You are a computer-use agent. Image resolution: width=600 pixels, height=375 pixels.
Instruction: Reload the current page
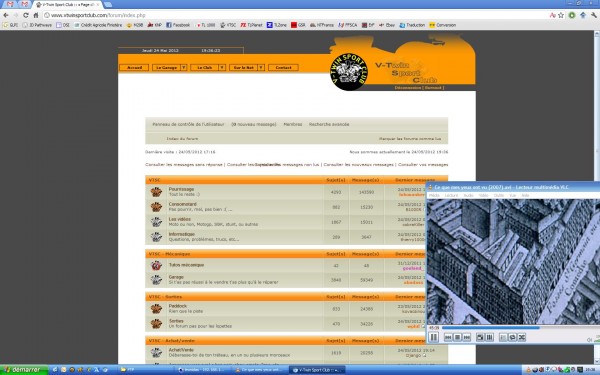[x=26, y=15]
